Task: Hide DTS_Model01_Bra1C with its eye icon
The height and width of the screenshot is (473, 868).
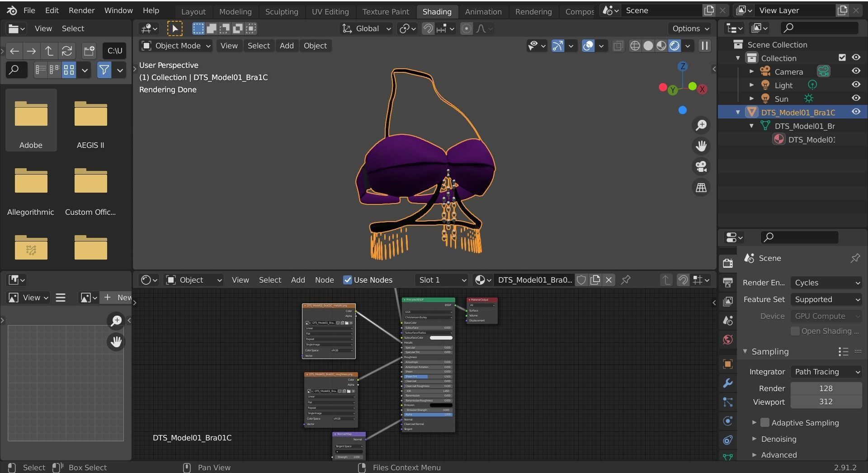Action: point(856,112)
